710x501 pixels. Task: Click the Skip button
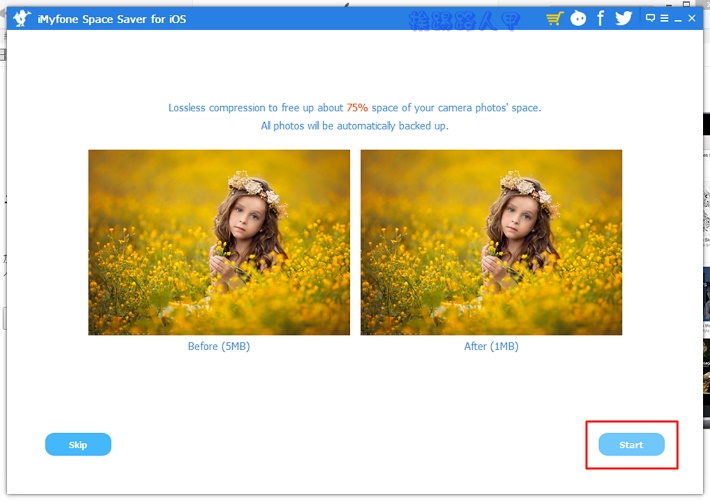[x=78, y=444]
